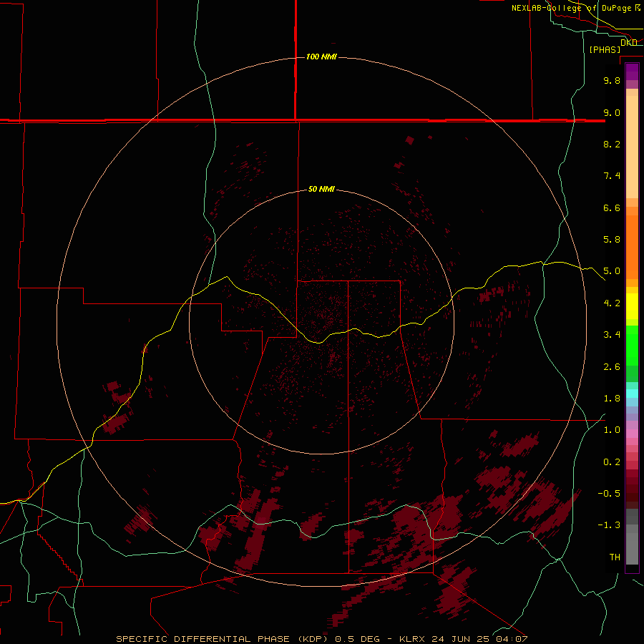The width and height of the screenshot is (644, 644).
Task: Pick the bright green band of color bar
Action: click(x=632, y=345)
